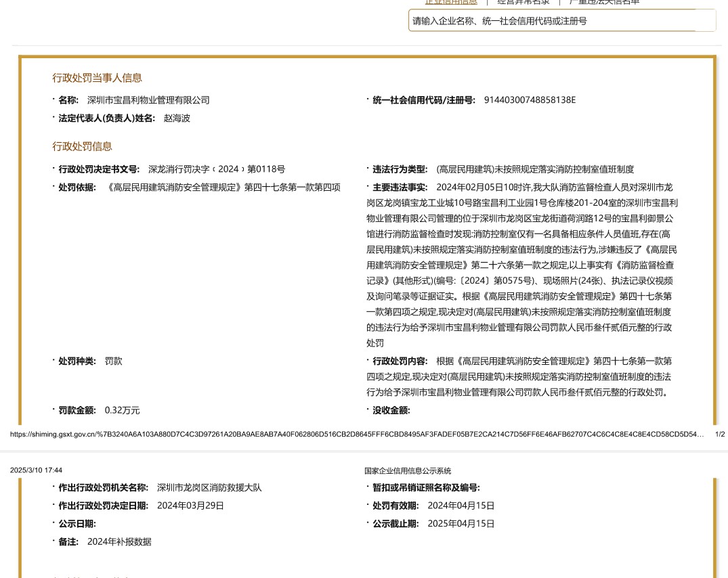This screenshot has width=728, height=578.
Task: Select the issuing authority 深圳市龙岗区消防救援大队
Action: [209, 488]
